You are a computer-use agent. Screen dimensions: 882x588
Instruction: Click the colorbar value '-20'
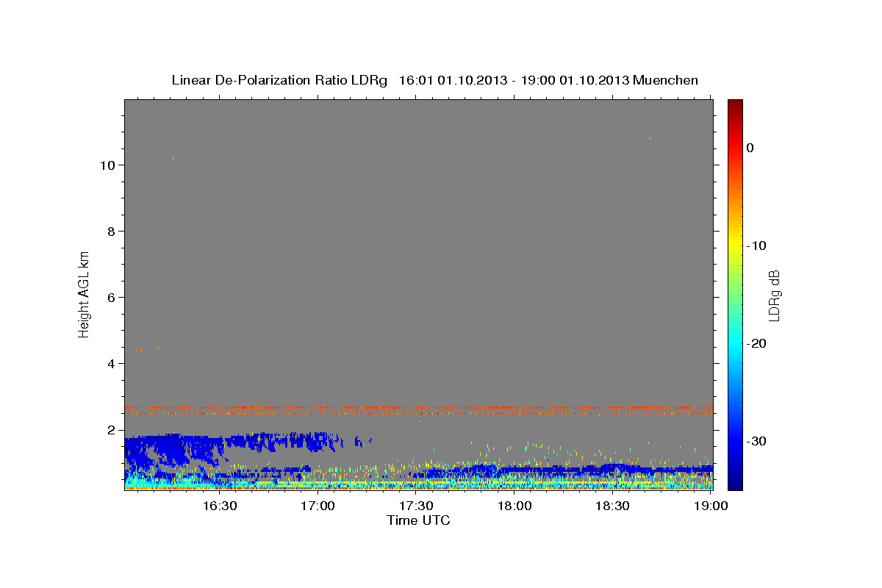click(x=758, y=343)
